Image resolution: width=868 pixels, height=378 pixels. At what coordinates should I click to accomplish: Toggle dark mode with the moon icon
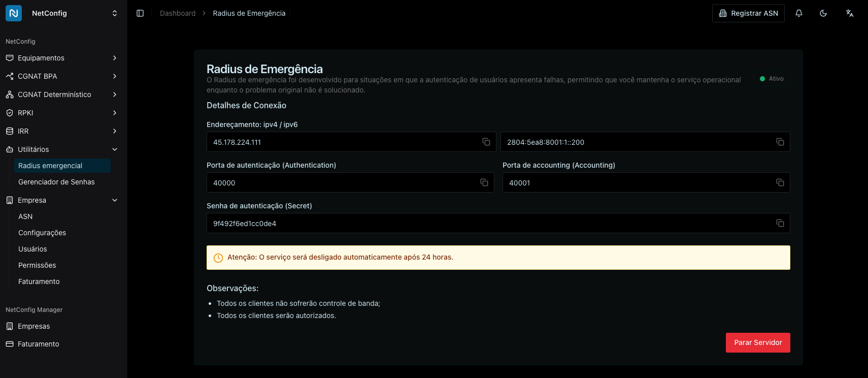823,13
